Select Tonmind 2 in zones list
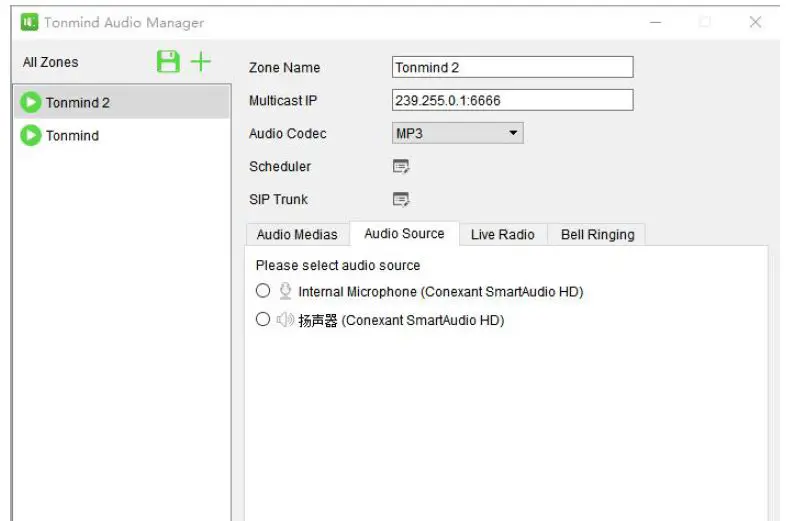The image size is (788, 521). pyautogui.click(x=122, y=102)
